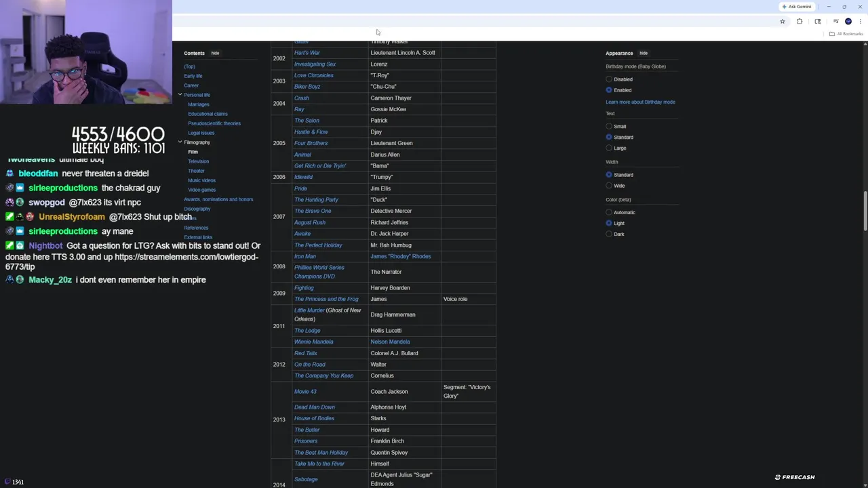
Task: Select Video games in contents
Action: 201,190
